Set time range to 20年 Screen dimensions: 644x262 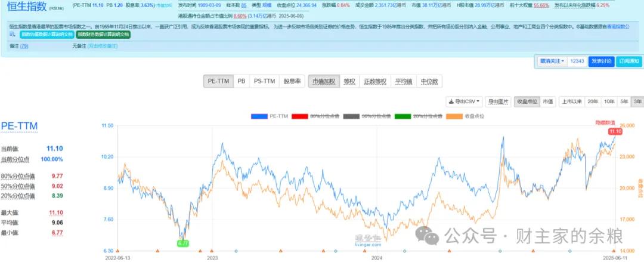coord(593,101)
